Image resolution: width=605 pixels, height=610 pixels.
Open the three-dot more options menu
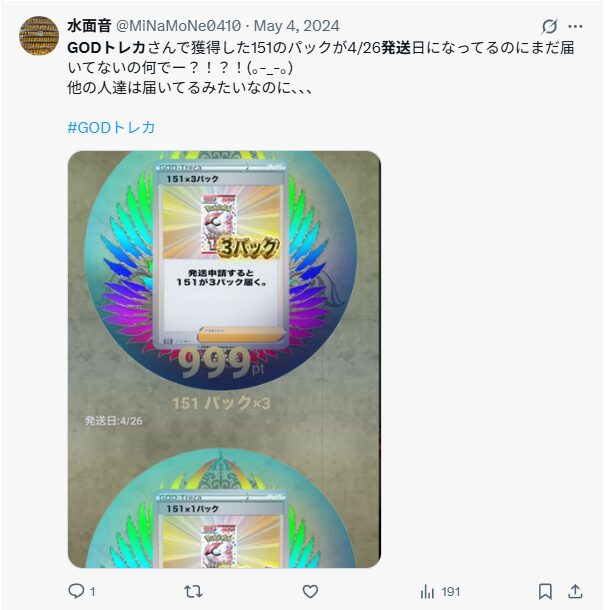tap(575, 26)
